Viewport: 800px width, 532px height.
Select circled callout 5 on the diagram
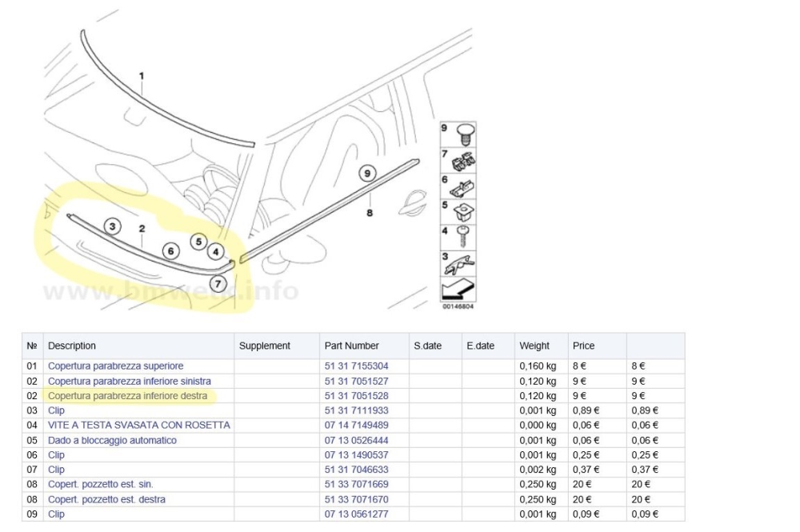199,242
